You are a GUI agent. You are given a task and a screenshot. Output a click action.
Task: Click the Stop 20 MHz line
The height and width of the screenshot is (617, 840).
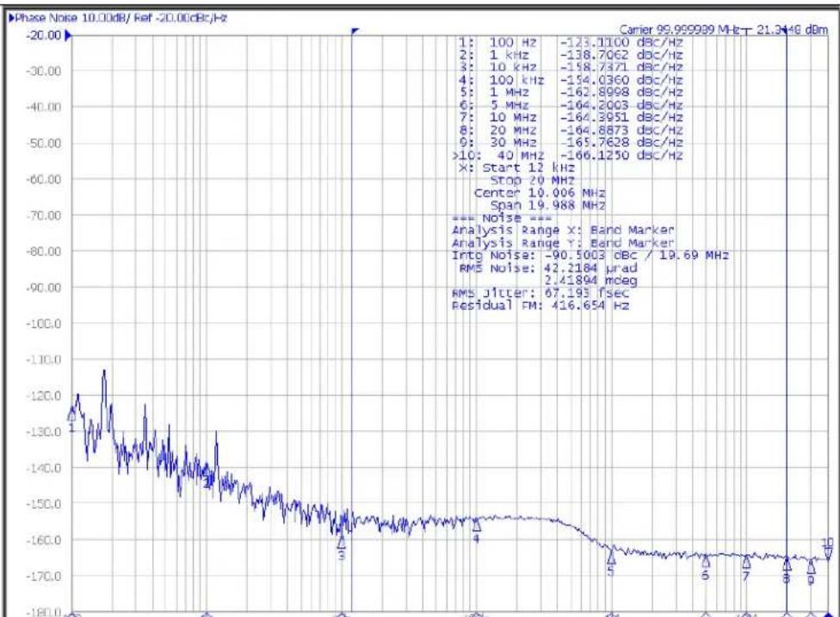532,181
